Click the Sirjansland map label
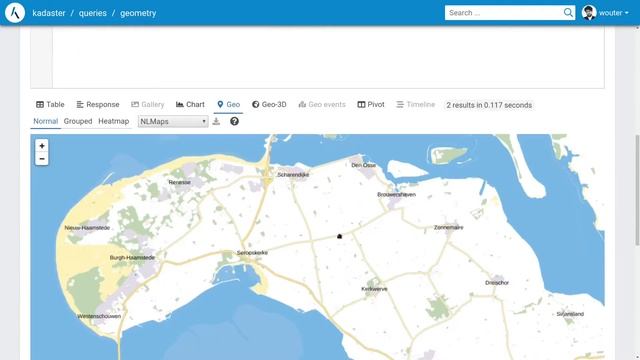 click(570, 314)
